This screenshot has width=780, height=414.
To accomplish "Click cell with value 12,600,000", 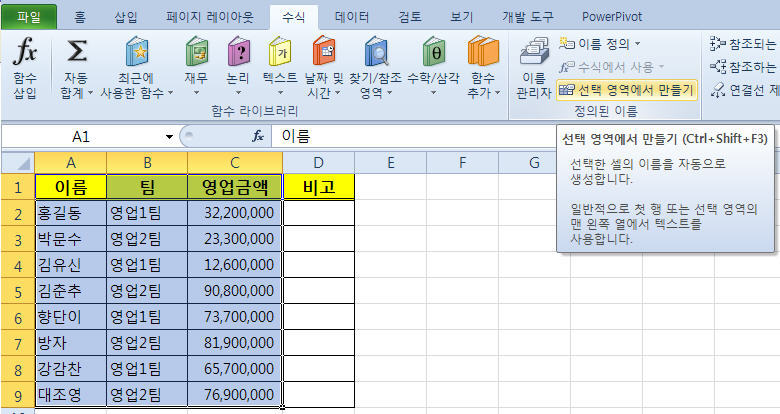I will click(x=235, y=265).
